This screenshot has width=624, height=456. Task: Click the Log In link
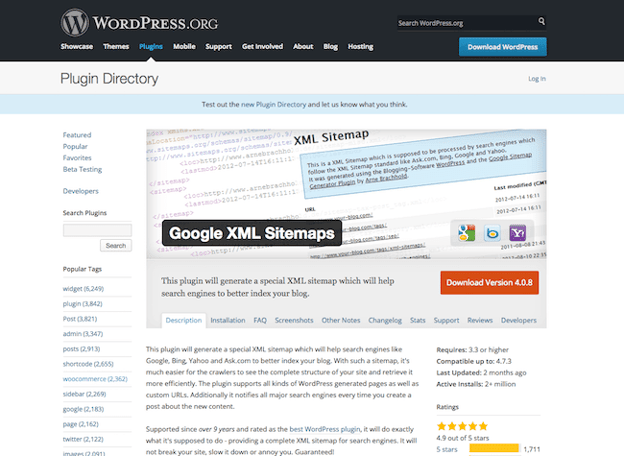pyautogui.click(x=537, y=78)
